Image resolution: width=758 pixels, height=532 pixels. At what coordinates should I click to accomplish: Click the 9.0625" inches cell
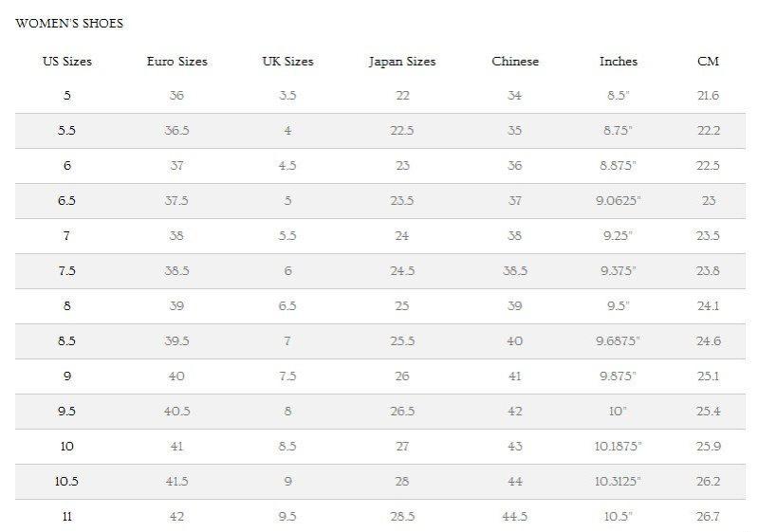coord(619,201)
